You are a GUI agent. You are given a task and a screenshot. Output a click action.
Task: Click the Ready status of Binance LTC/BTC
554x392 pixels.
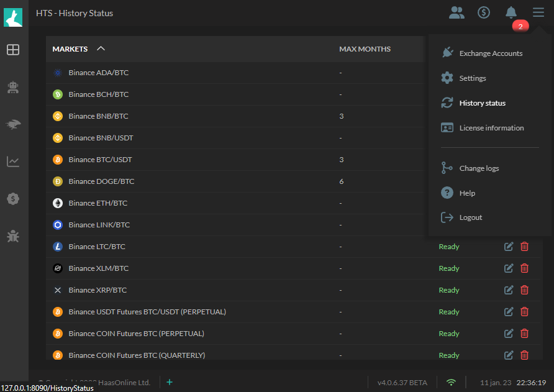tap(448, 247)
